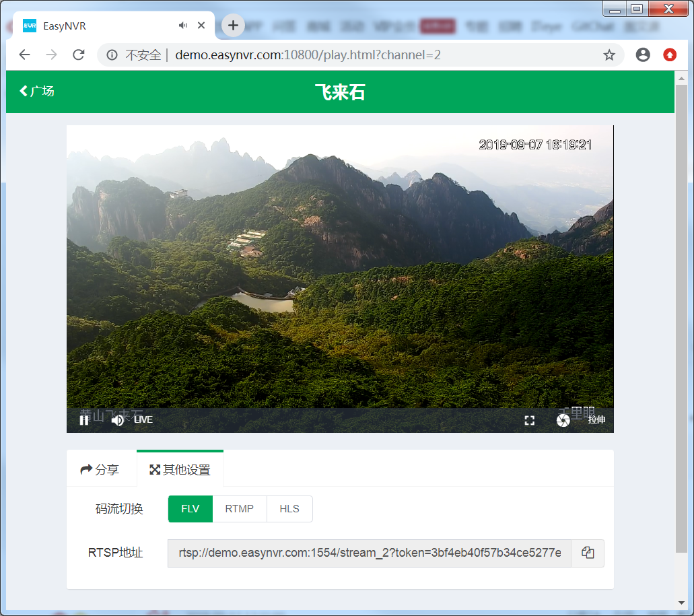The height and width of the screenshot is (616, 694).
Task: Take a snapshot with the camera shutter icon
Action: tap(563, 420)
